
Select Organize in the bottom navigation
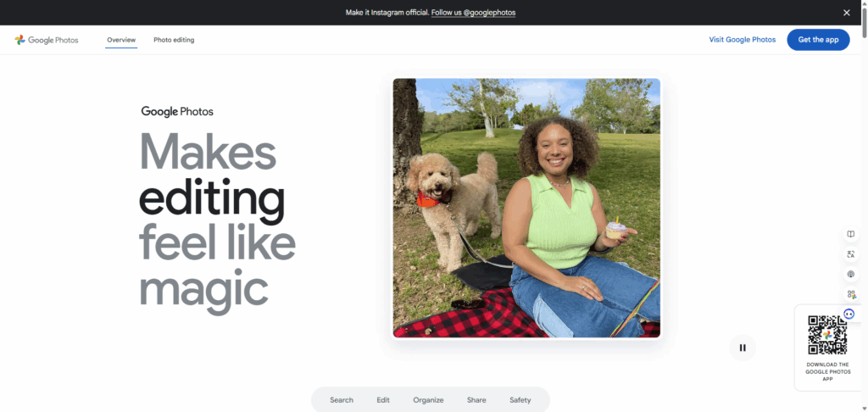(x=428, y=400)
